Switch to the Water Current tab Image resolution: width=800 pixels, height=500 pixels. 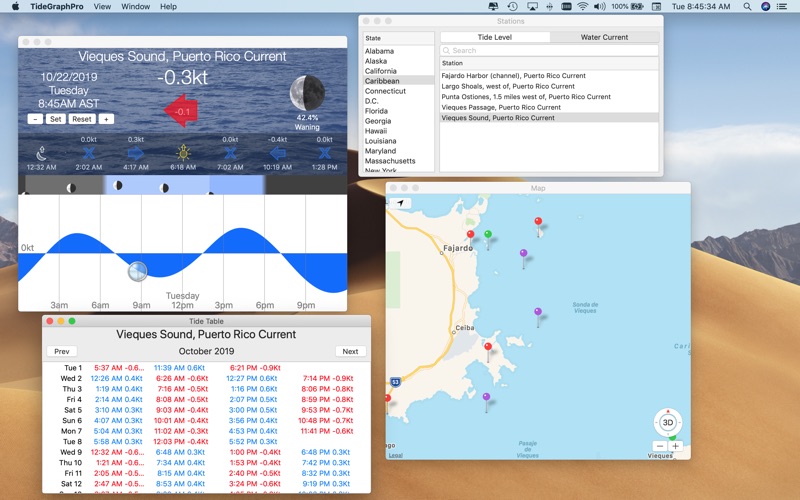pyautogui.click(x=605, y=37)
